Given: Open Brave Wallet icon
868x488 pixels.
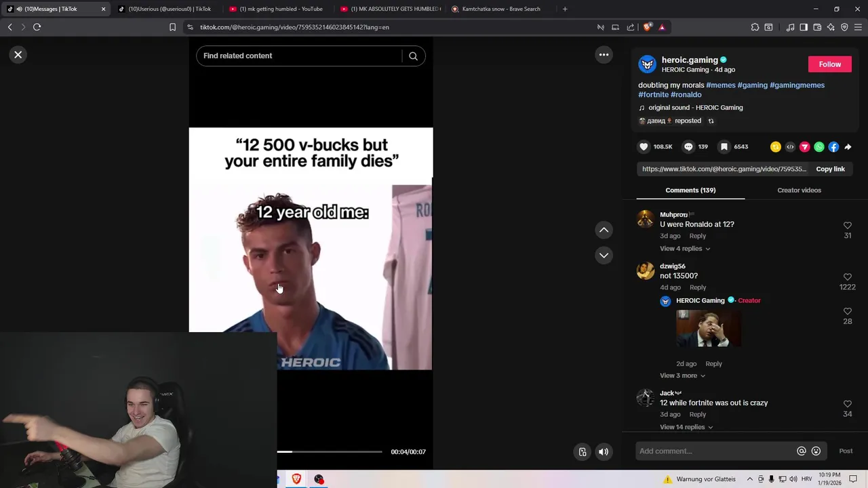Looking at the screenshot, I should tap(817, 27).
